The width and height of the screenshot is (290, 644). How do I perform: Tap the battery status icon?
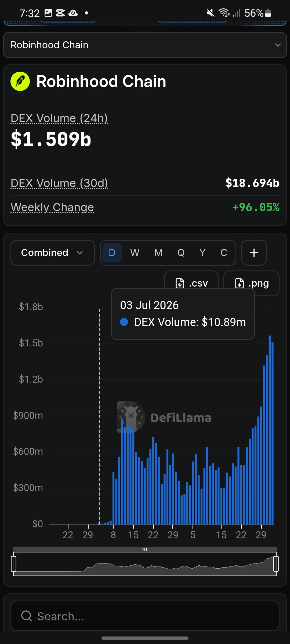point(268,13)
